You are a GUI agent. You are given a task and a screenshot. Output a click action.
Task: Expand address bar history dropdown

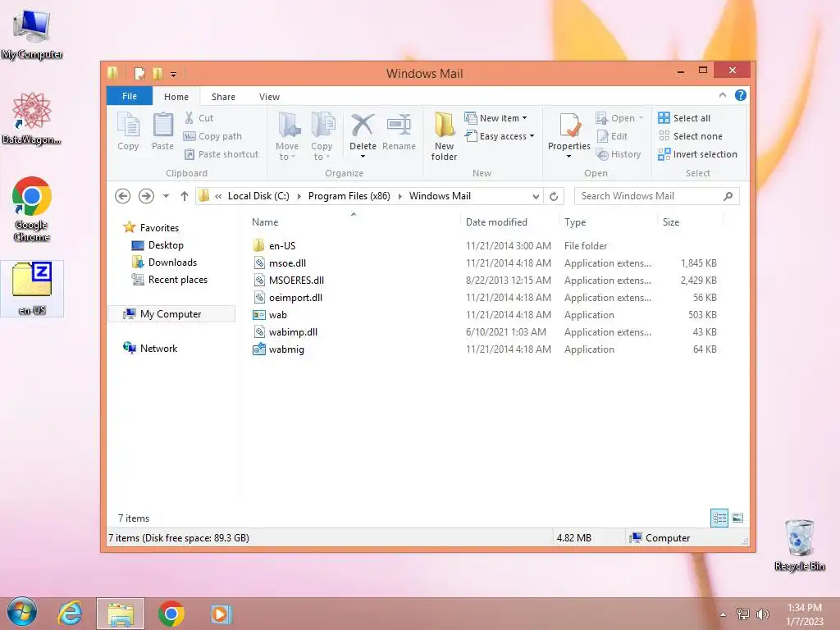pyautogui.click(x=536, y=197)
